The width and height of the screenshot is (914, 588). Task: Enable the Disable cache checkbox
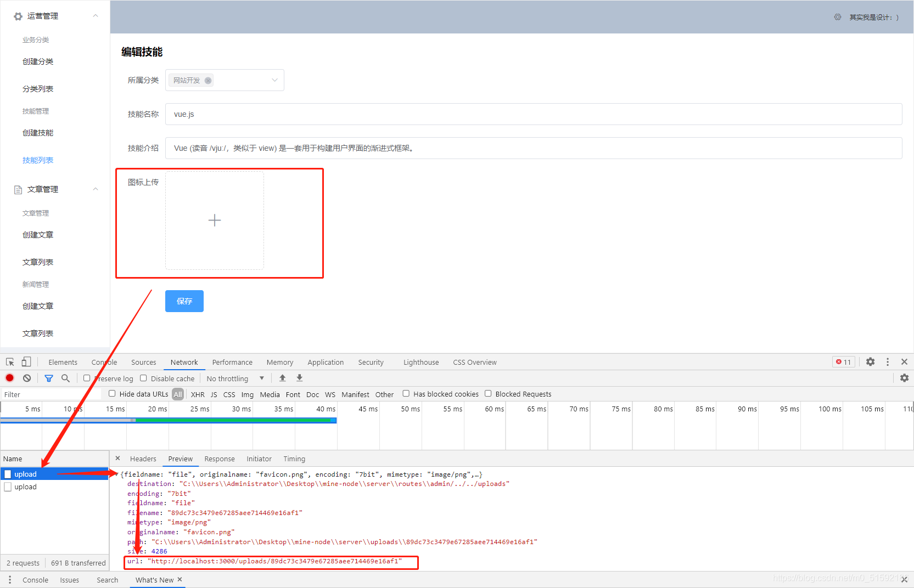(x=143, y=378)
